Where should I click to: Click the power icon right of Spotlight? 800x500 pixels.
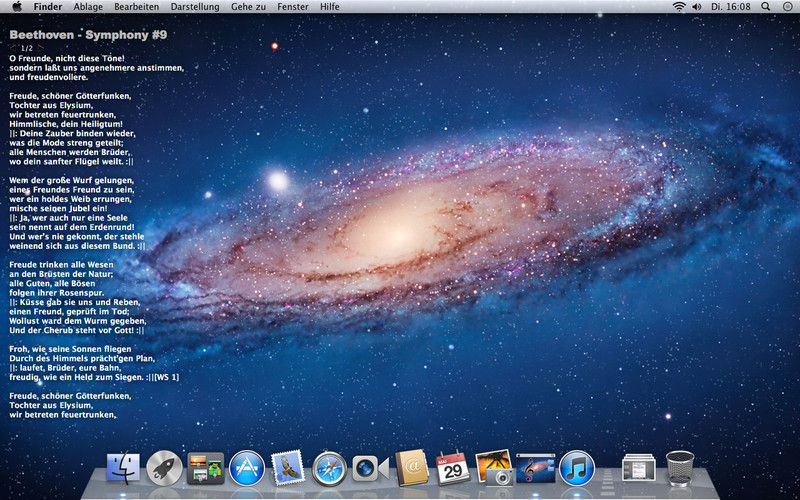click(x=787, y=7)
